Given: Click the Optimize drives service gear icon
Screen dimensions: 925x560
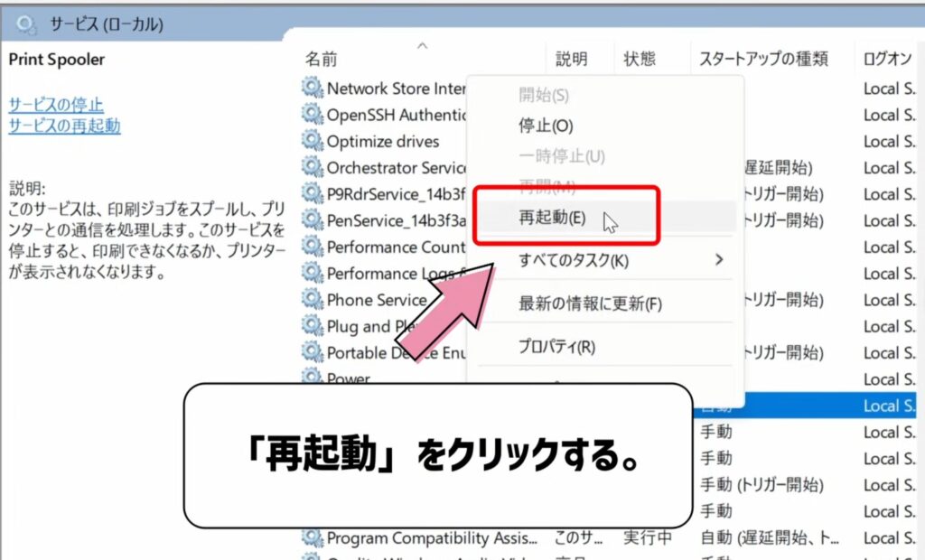Looking at the screenshot, I should (x=309, y=141).
